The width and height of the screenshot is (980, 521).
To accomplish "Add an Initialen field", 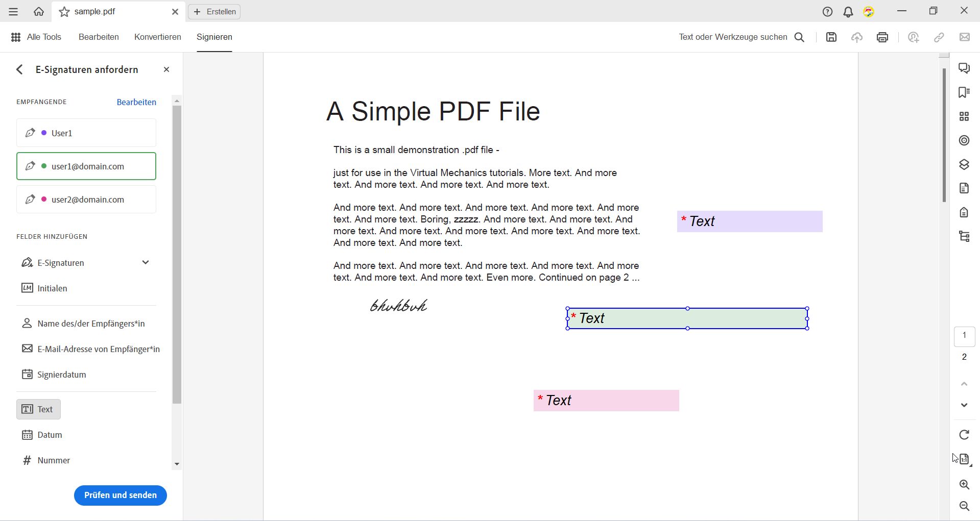I will click(x=44, y=288).
